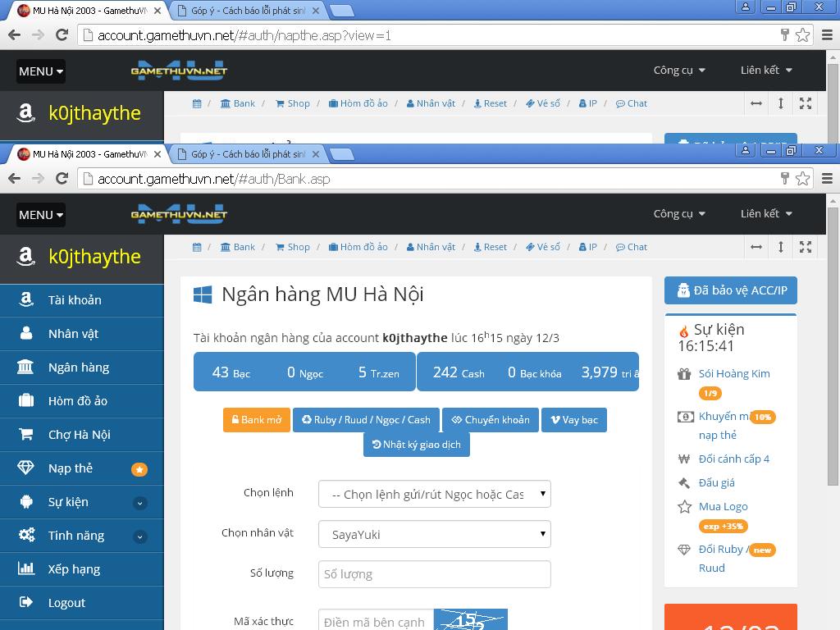Click the Ruby / Ruud / Ngọc / Cash button

pyautogui.click(x=367, y=420)
